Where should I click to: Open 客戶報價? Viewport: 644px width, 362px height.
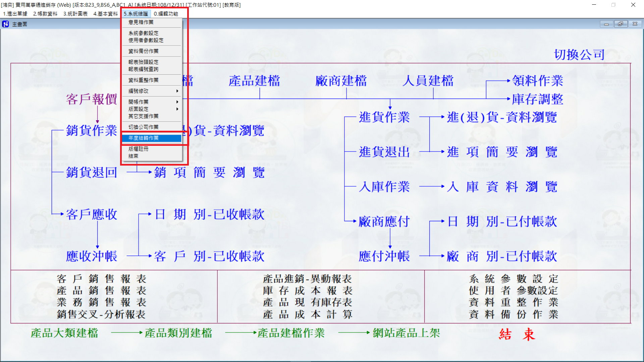[x=92, y=99]
